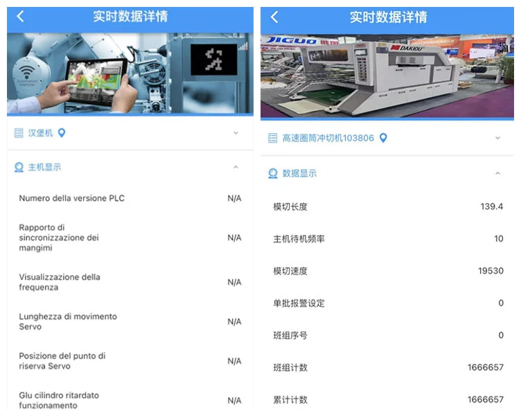Screen dimensions: 521x420
Task: Tap the right screen 实时数据详情 title
Action: [x=388, y=17]
